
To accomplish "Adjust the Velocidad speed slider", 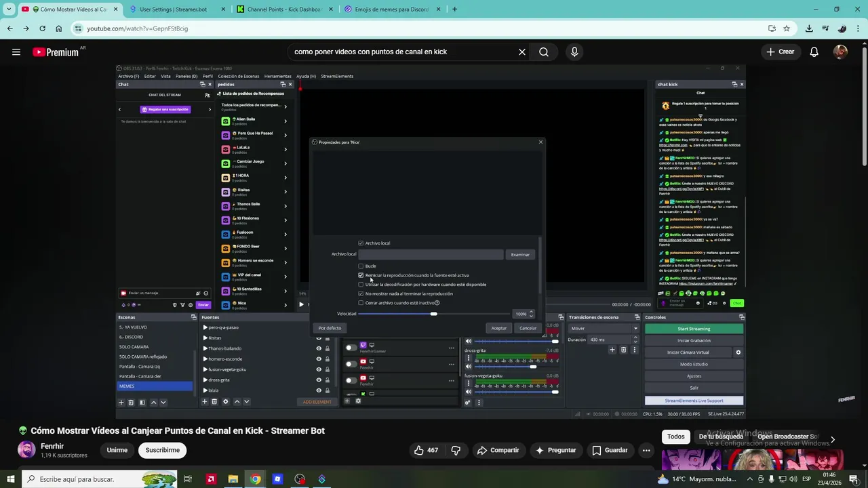I will (x=434, y=314).
